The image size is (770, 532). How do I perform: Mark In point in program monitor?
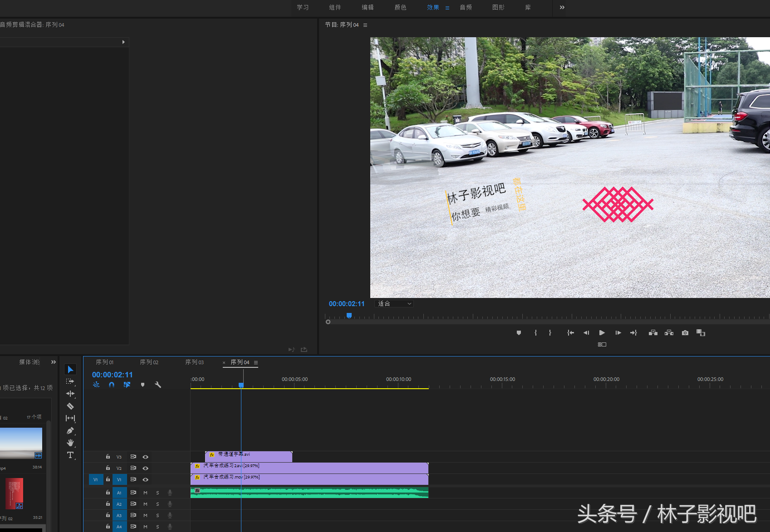536,333
